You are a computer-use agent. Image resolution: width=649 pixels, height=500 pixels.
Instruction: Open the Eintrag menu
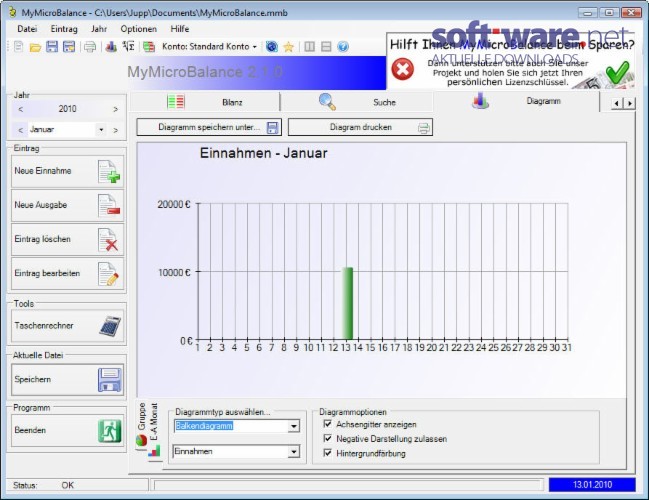(x=64, y=29)
